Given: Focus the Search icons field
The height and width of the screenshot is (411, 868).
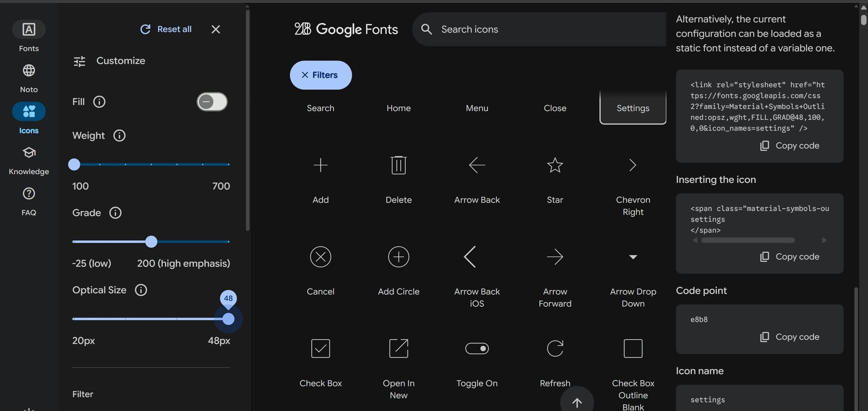Looking at the screenshot, I should click(539, 30).
